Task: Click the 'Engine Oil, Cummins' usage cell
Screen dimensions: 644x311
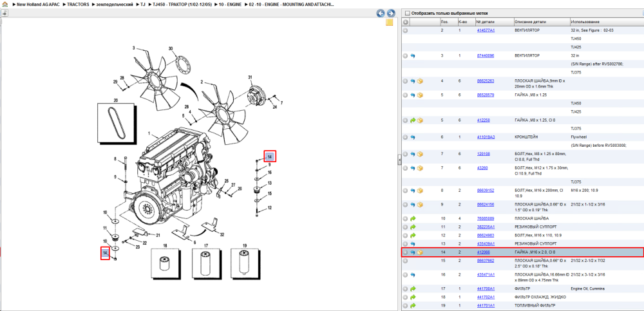Action: coord(588,288)
